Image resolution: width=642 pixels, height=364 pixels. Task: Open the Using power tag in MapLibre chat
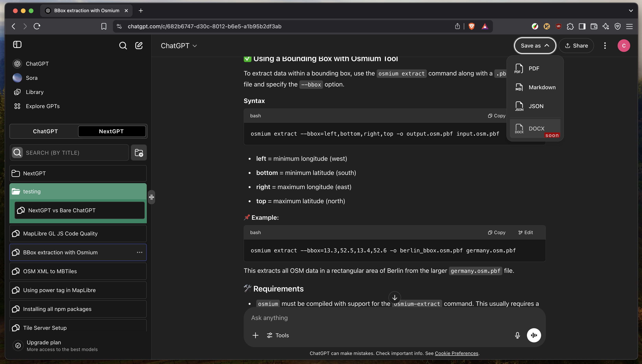click(78, 290)
